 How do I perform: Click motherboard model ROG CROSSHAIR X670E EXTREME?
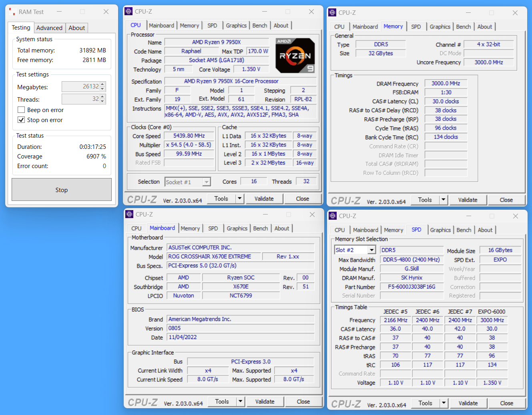coord(214,257)
